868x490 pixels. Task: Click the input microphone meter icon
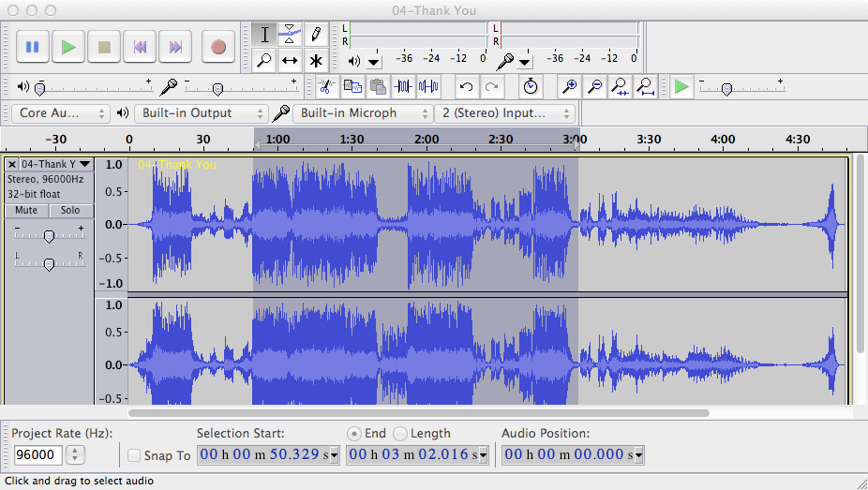coord(504,61)
